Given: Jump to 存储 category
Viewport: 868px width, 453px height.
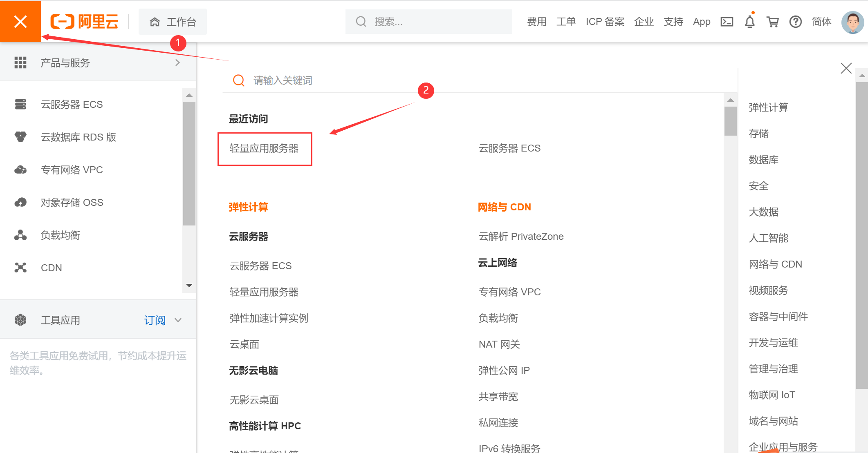Looking at the screenshot, I should coord(758,134).
